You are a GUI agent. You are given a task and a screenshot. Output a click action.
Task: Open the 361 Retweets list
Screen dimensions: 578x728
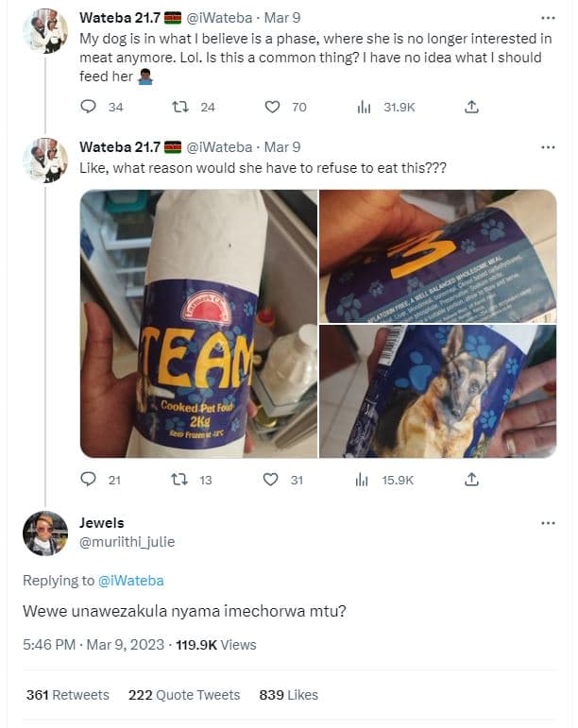pyautogui.click(x=67, y=695)
